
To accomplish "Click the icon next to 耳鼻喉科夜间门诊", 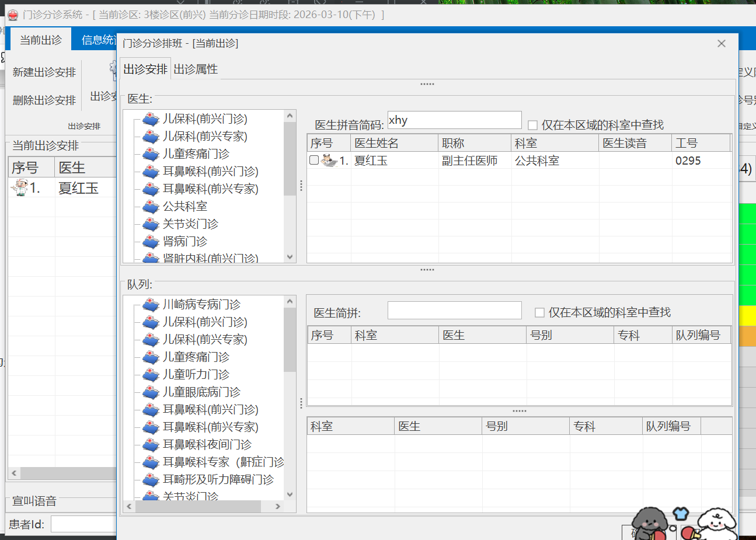I will click(151, 445).
